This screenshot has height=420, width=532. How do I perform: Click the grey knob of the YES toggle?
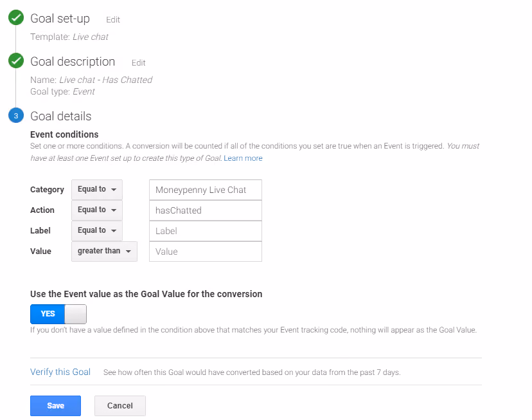coord(75,314)
